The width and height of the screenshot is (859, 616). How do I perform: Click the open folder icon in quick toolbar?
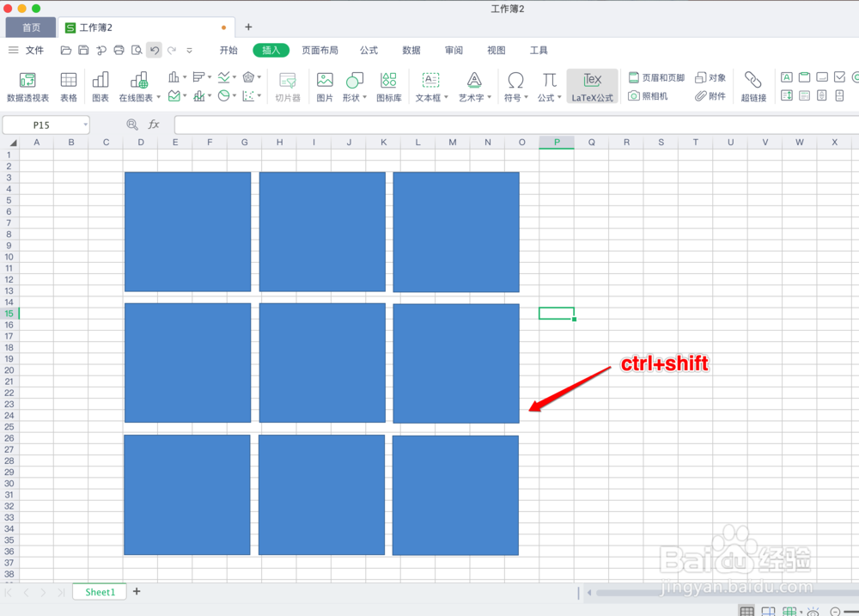(66, 51)
